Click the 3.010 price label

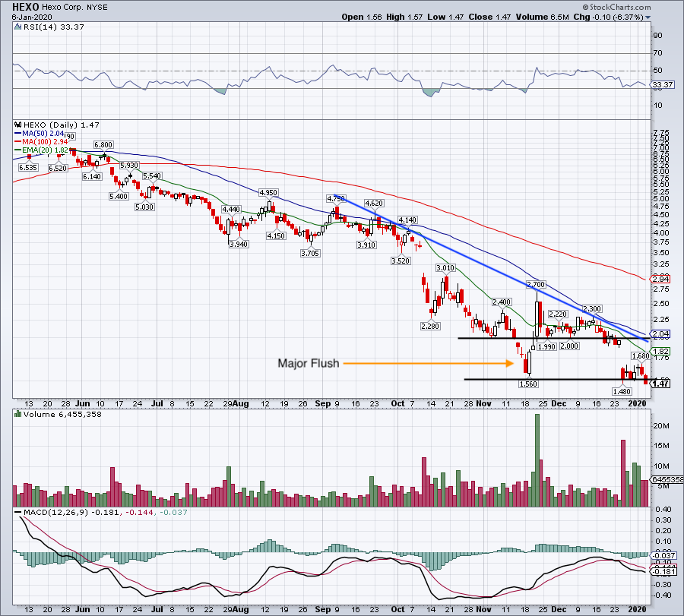click(x=445, y=267)
